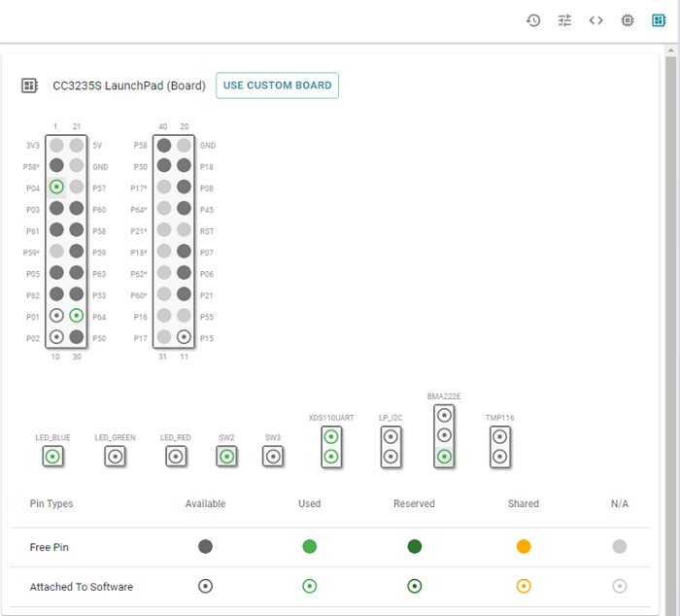Click the board icon beside CC3235S LaunchPad
Viewport: 680px width, 616px height.
pos(29,86)
